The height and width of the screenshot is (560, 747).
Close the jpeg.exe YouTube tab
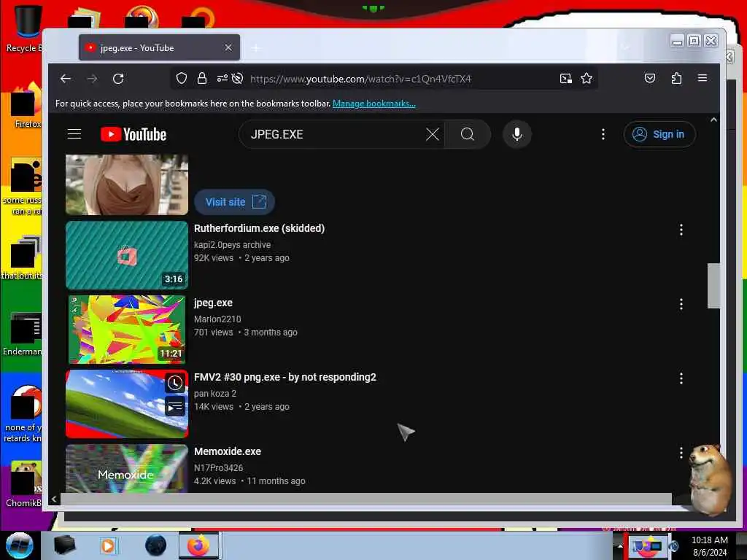[228, 47]
